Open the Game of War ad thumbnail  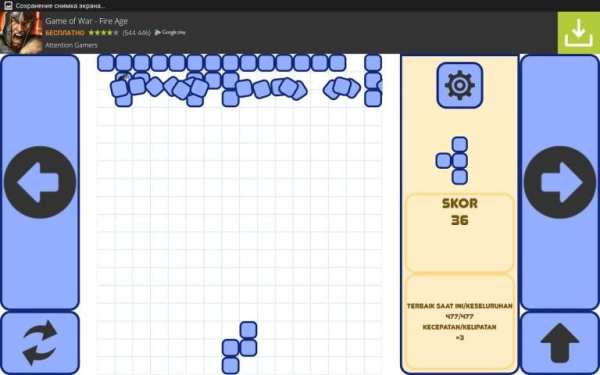pos(21,33)
